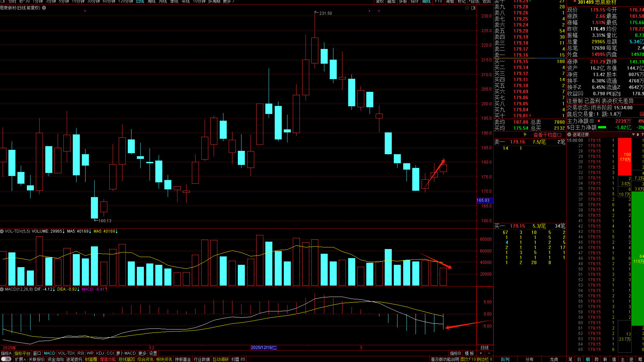Select the 资金流向 tab
Image resolution: width=644 pixels, height=362 pixels.
pos(55,359)
